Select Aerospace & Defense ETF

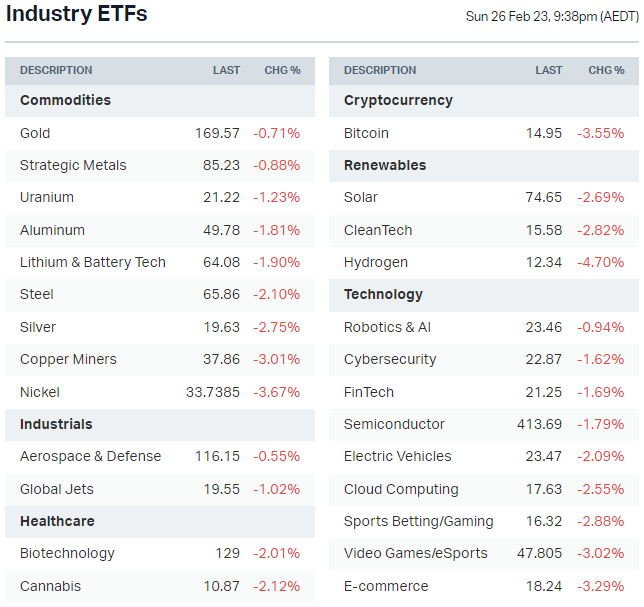pyautogui.click(x=90, y=456)
